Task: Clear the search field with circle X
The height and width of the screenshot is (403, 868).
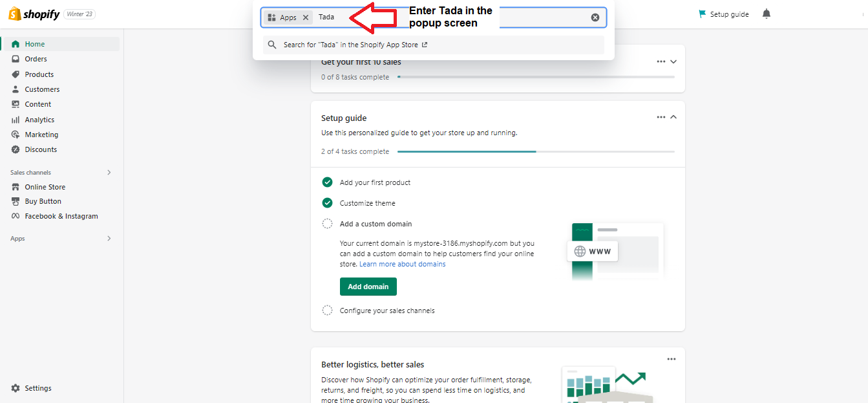Action: pyautogui.click(x=595, y=17)
